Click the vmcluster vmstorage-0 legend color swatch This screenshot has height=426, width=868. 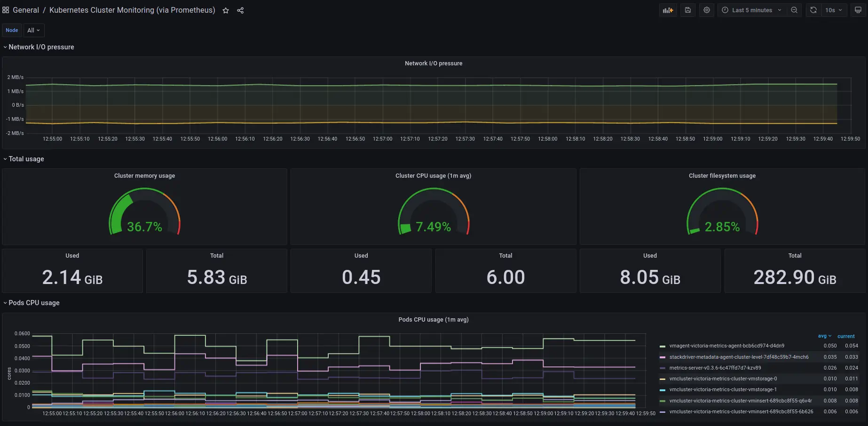pos(663,379)
